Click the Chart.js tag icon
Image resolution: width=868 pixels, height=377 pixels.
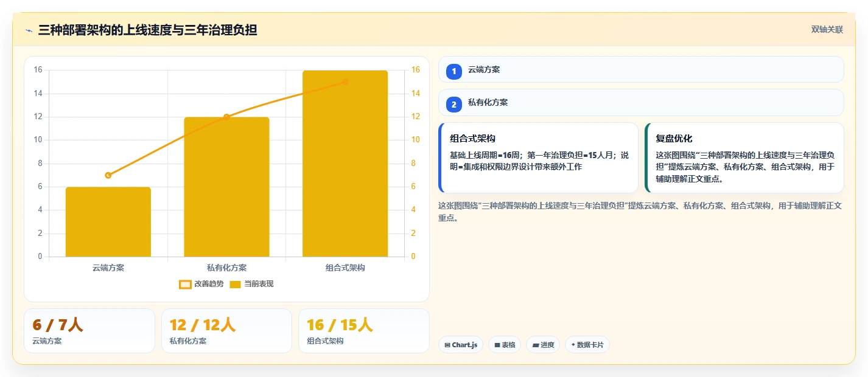click(447, 345)
